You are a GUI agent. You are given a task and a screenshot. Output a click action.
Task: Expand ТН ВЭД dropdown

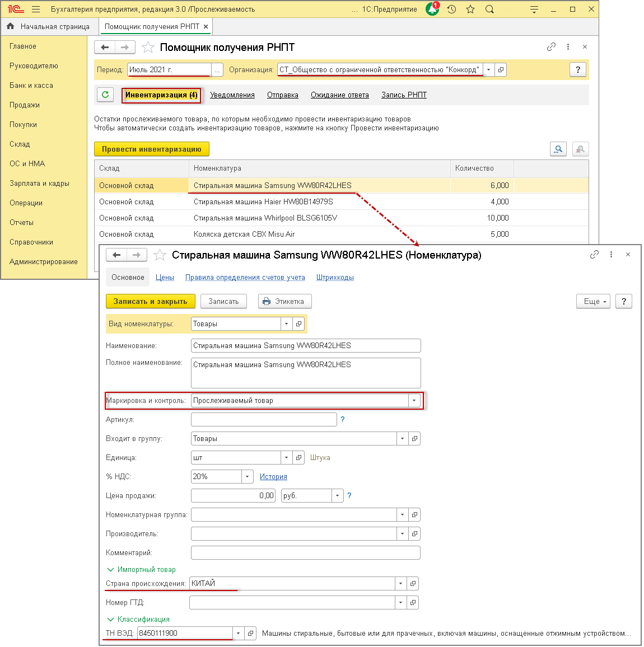(238, 633)
